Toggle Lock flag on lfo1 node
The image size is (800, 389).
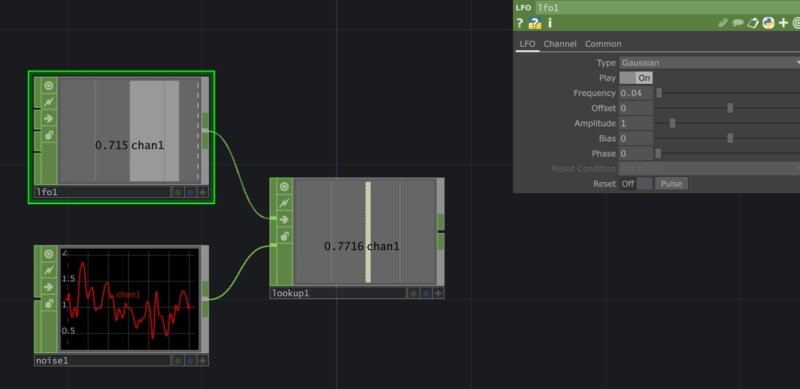click(x=49, y=135)
